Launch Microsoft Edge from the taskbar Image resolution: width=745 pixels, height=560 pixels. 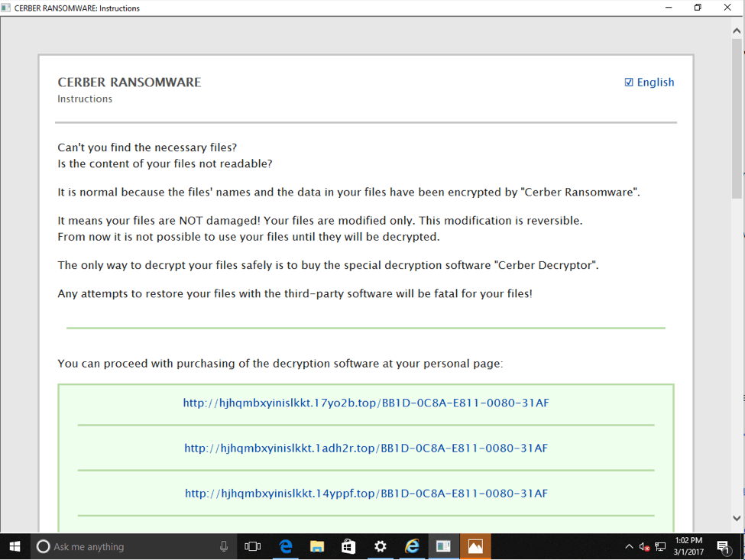click(286, 547)
